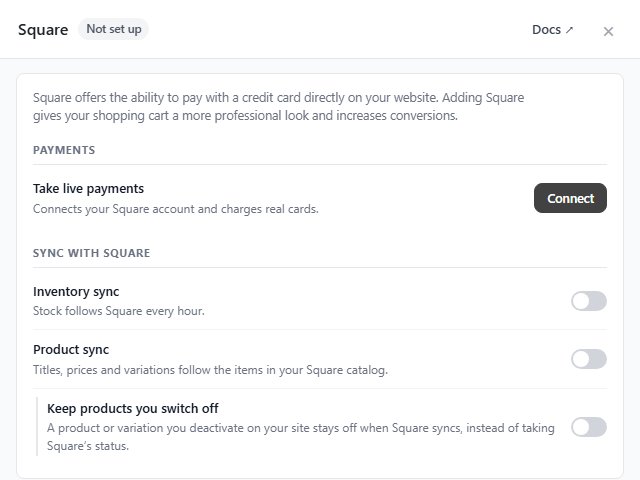Click the Connect button for live payments
This screenshot has height=480, width=640.
pyautogui.click(x=570, y=198)
